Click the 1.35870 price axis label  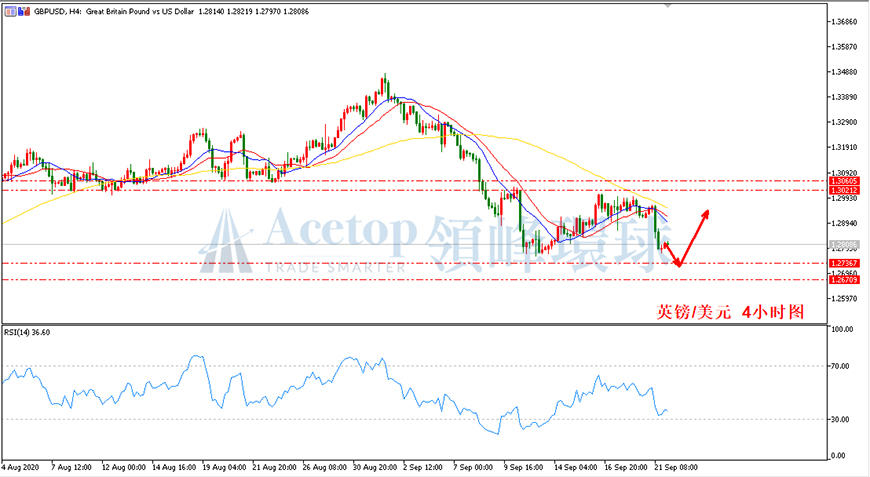(x=844, y=47)
